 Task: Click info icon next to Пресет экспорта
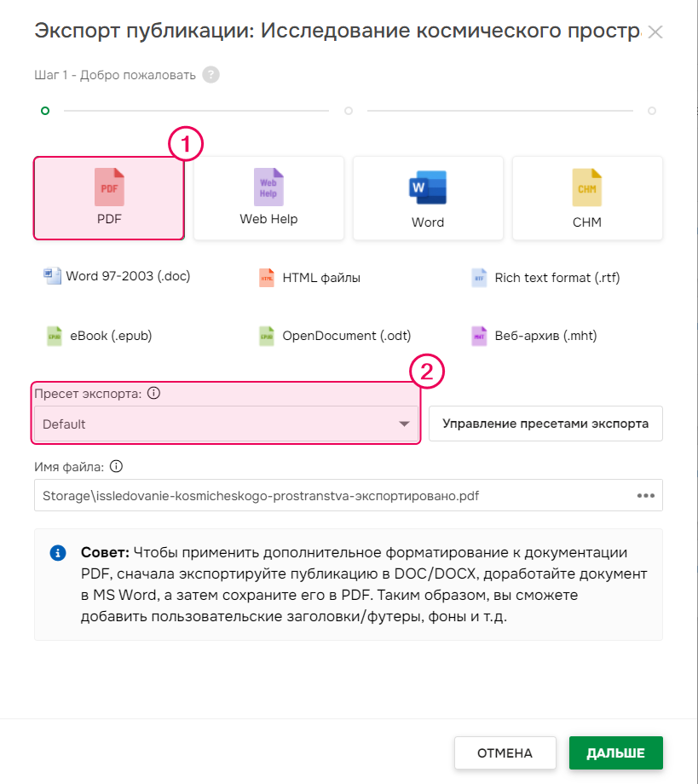coord(154,394)
